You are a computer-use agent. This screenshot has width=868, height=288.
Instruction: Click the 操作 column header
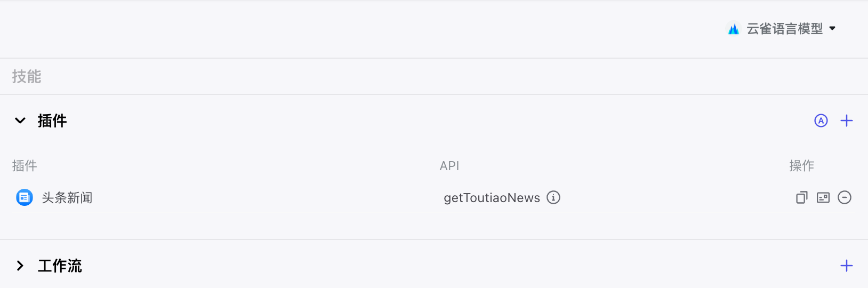tap(802, 166)
